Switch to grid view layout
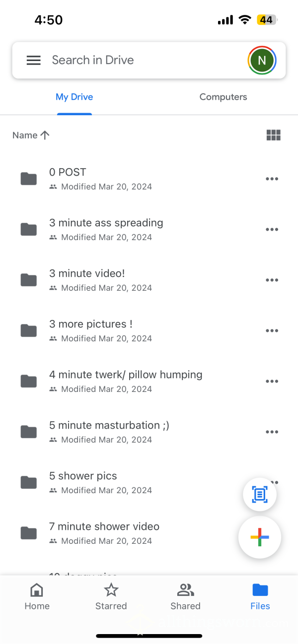 point(274,135)
